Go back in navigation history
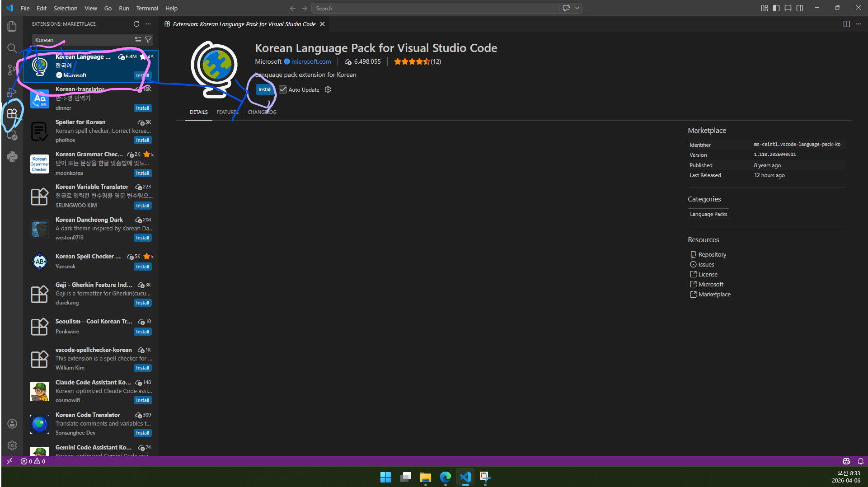The image size is (868, 487). pos(293,8)
